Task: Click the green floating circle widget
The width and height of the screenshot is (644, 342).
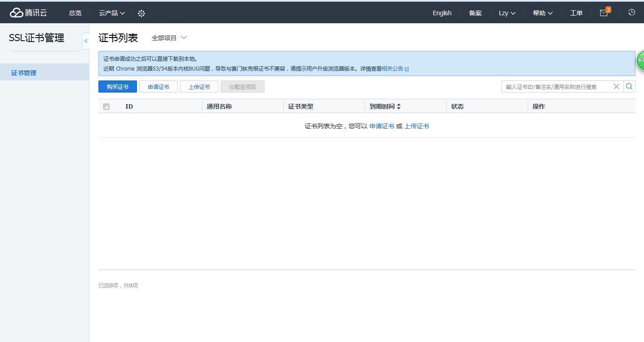Action: tap(640, 60)
